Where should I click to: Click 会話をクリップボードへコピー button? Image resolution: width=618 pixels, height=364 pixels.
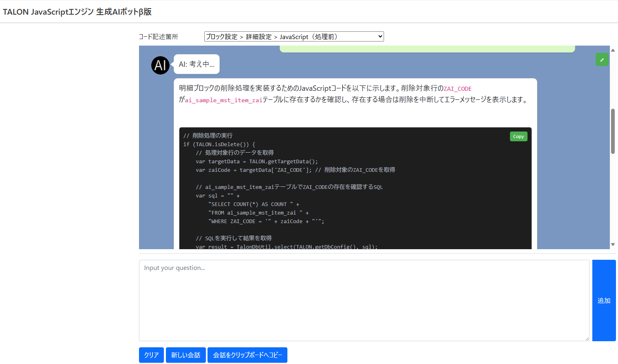tap(247, 355)
